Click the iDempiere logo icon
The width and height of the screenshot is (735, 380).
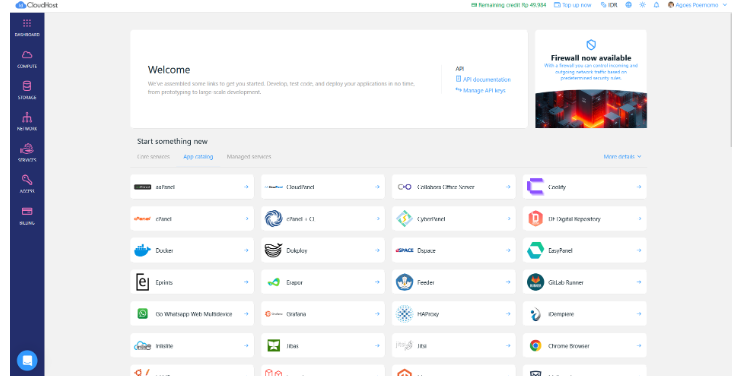535,314
